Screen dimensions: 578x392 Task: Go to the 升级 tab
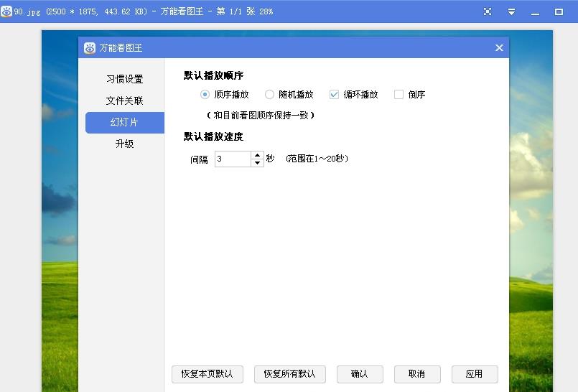coord(124,144)
